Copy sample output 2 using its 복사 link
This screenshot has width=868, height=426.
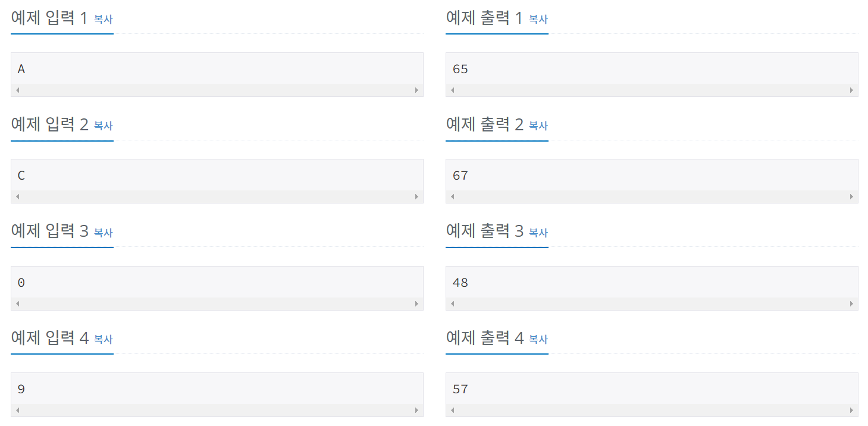tap(538, 126)
